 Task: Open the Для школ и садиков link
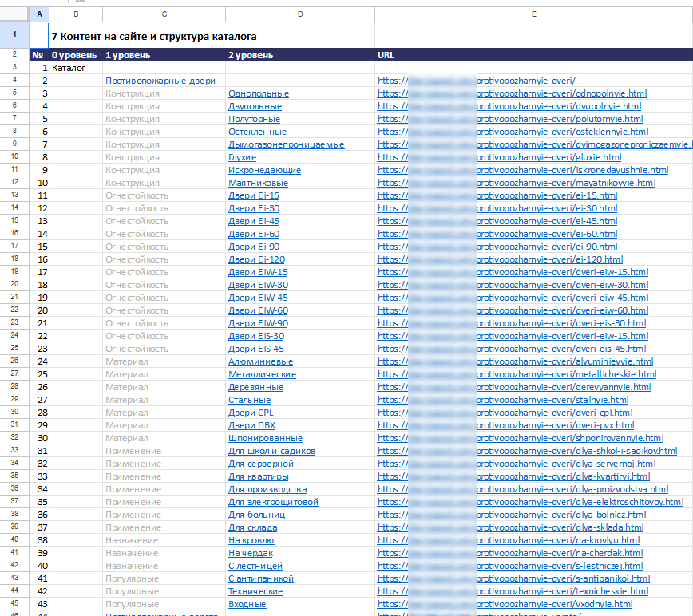click(271, 451)
